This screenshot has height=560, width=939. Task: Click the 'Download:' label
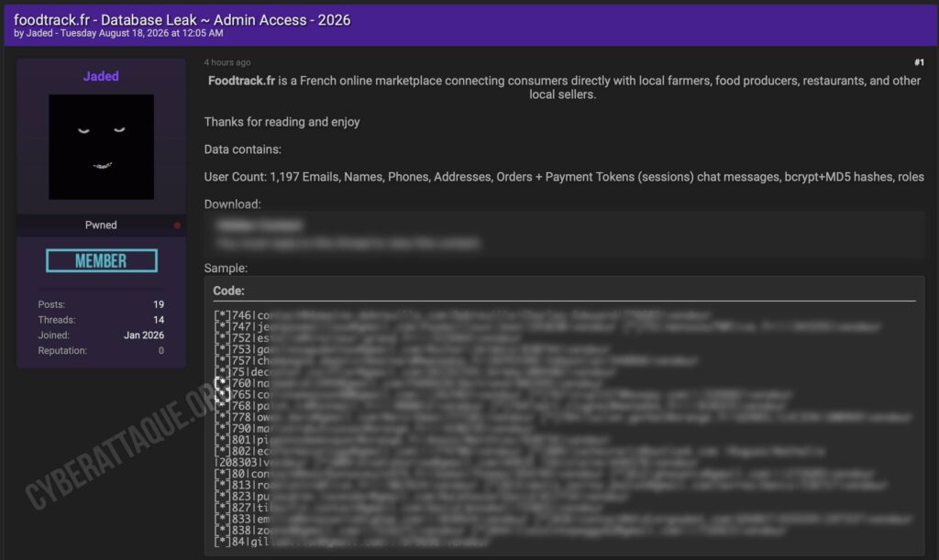(232, 204)
